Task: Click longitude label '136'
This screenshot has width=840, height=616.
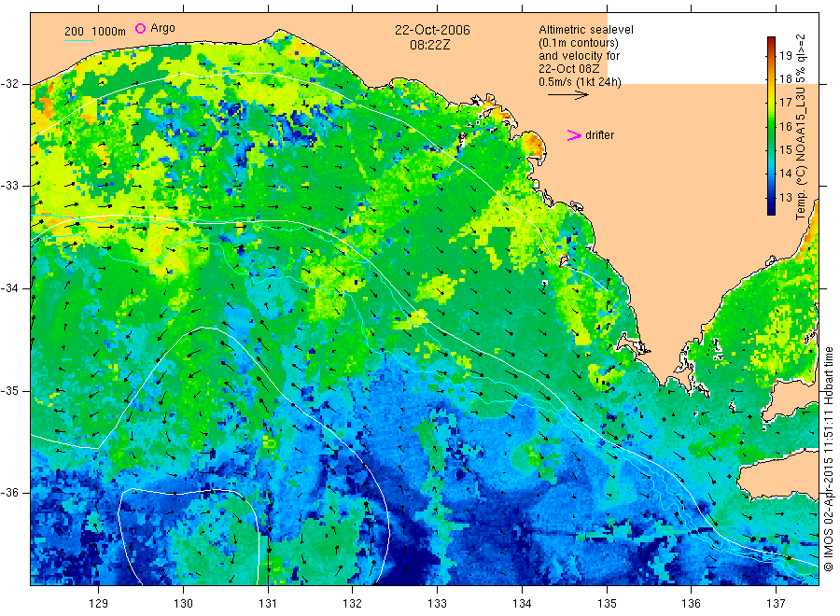Action: pyautogui.click(x=691, y=604)
